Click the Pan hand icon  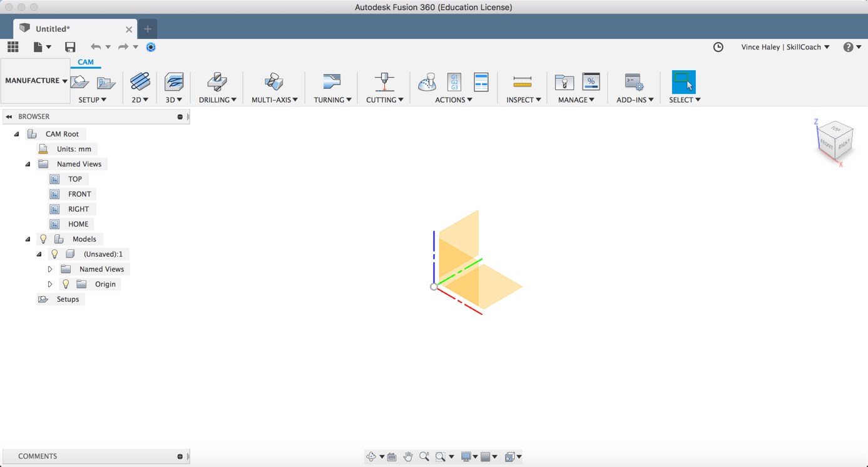408,457
